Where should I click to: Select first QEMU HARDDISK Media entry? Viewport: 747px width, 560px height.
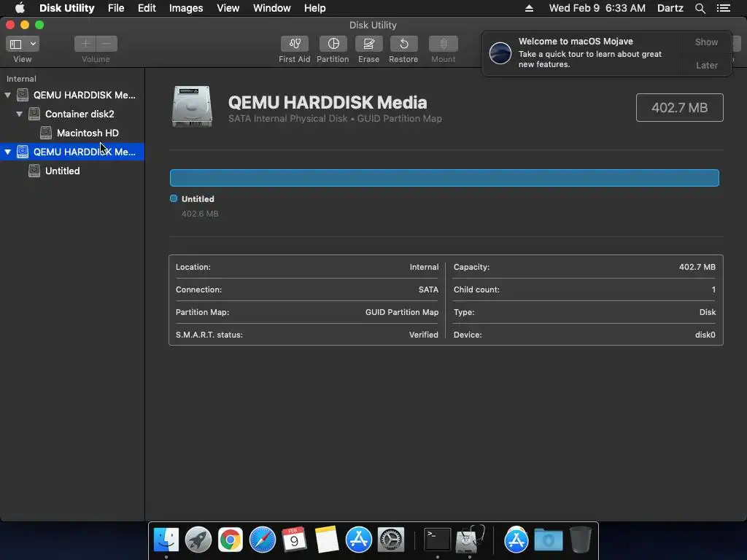coord(85,96)
